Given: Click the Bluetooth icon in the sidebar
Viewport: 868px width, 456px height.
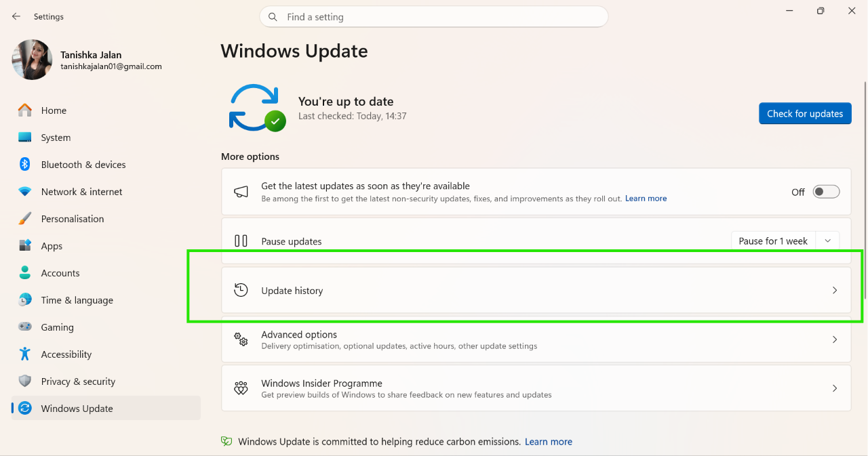Looking at the screenshot, I should pyautogui.click(x=25, y=165).
